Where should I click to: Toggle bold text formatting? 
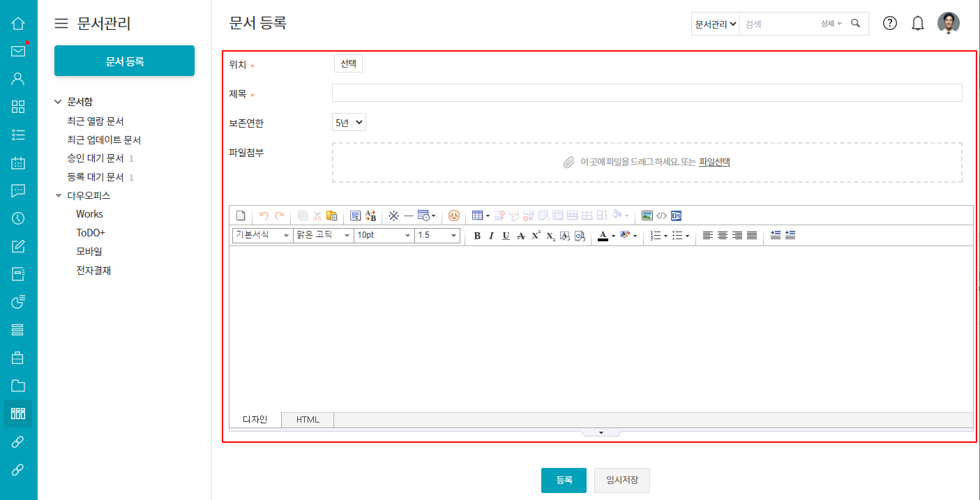click(477, 236)
